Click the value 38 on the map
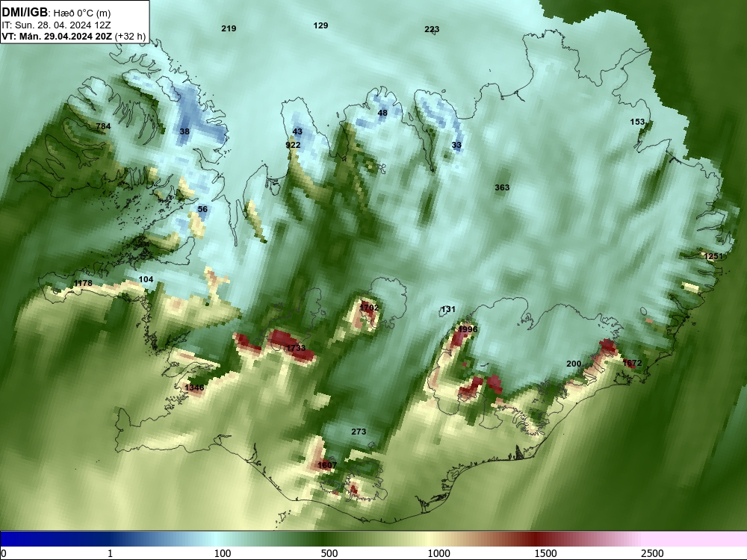Viewport: 747px width, 560px height. [185, 131]
